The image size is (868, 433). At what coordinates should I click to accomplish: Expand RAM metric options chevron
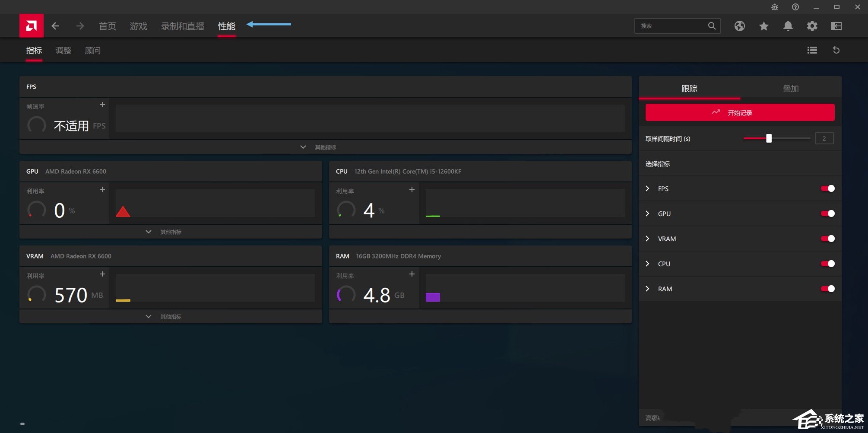pyautogui.click(x=647, y=289)
